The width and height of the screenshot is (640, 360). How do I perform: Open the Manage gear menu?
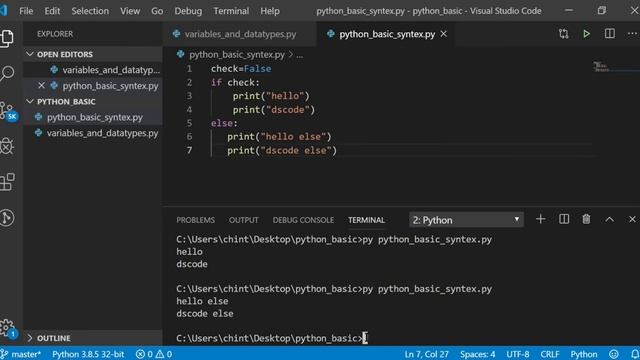pyautogui.click(x=7, y=327)
